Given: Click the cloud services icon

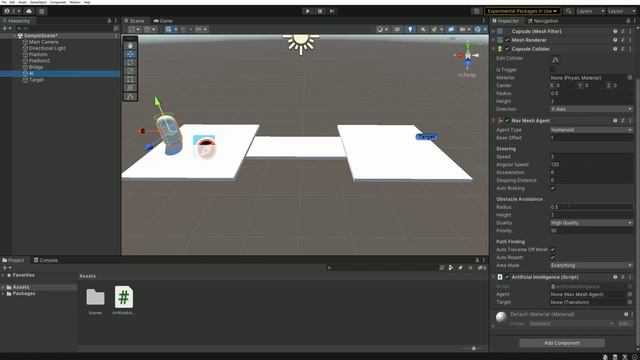Looking at the screenshot, I should [x=29, y=11].
